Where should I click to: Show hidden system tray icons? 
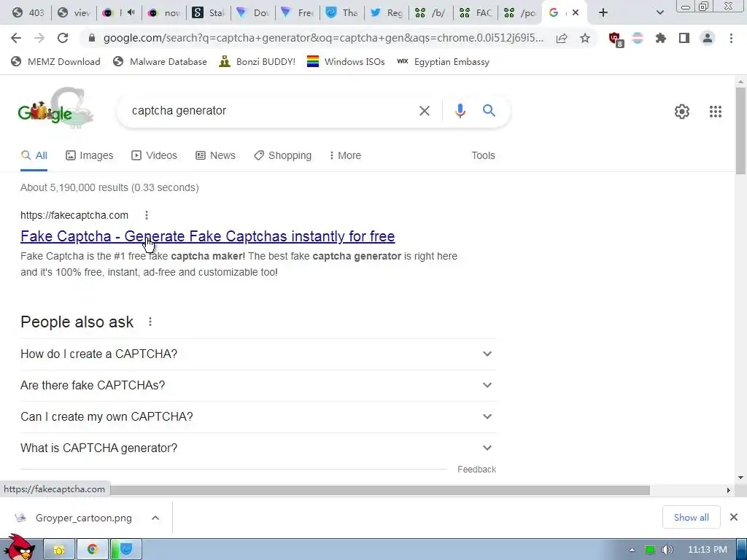632,550
